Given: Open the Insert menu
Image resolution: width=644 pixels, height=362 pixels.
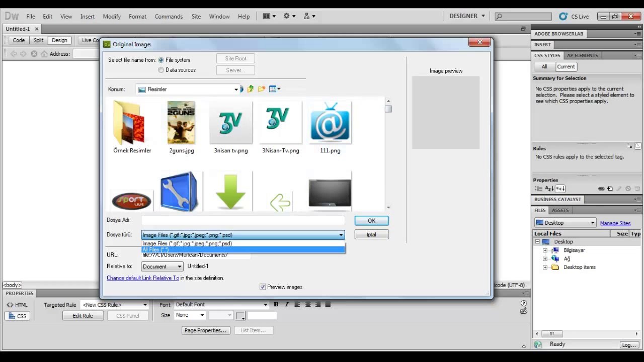Looking at the screenshot, I should [88, 16].
